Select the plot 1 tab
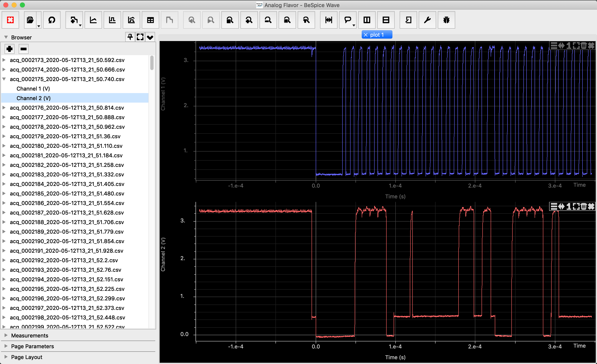The width and height of the screenshot is (597, 364). (377, 35)
